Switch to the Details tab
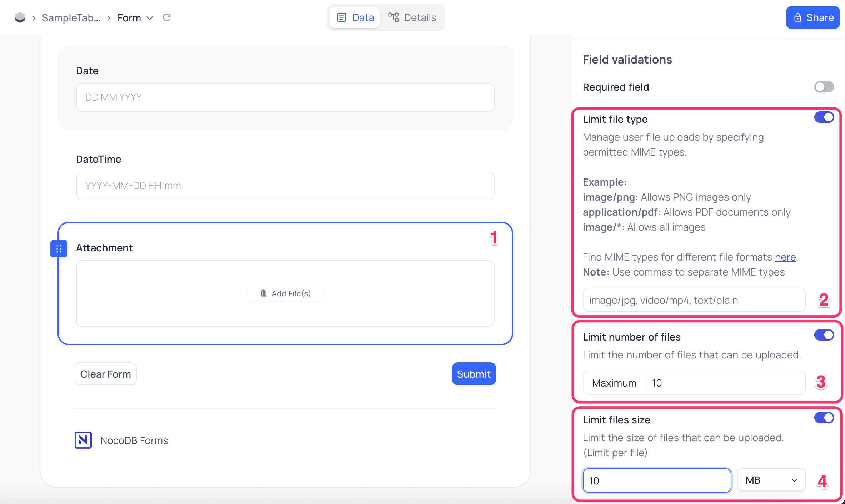845x504 pixels. coord(412,17)
